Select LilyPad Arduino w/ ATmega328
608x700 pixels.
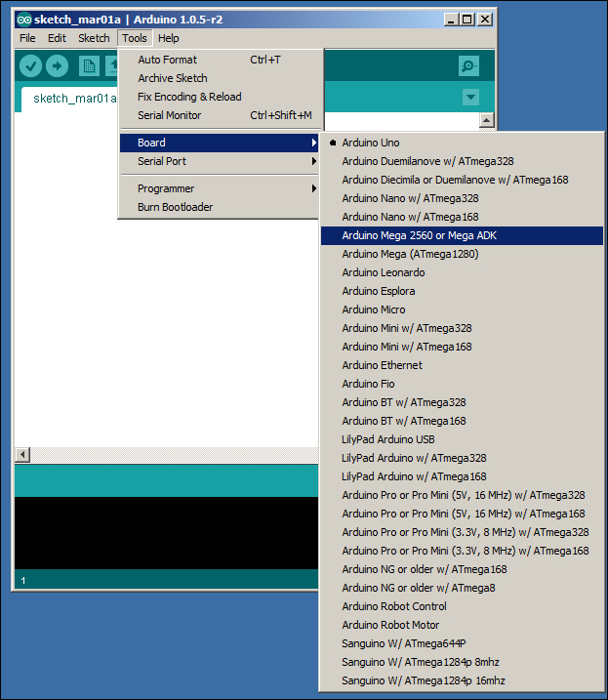pyautogui.click(x=462, y=458)
